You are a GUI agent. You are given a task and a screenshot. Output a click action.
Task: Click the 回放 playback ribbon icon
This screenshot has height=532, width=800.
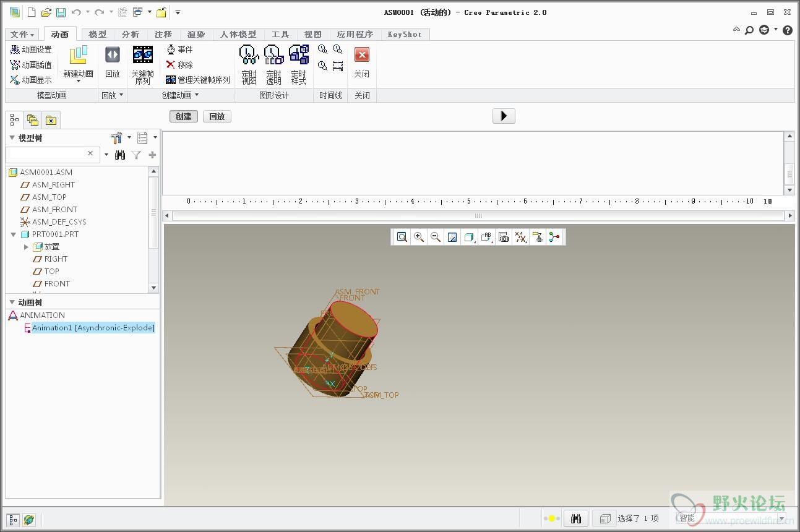(113, 62)
